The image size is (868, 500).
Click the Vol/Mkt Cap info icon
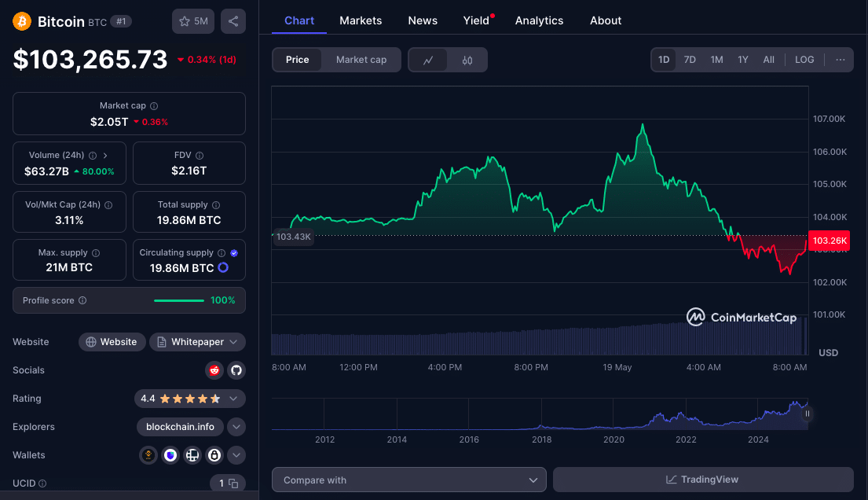pyautogui.click(x=108, y=205)
